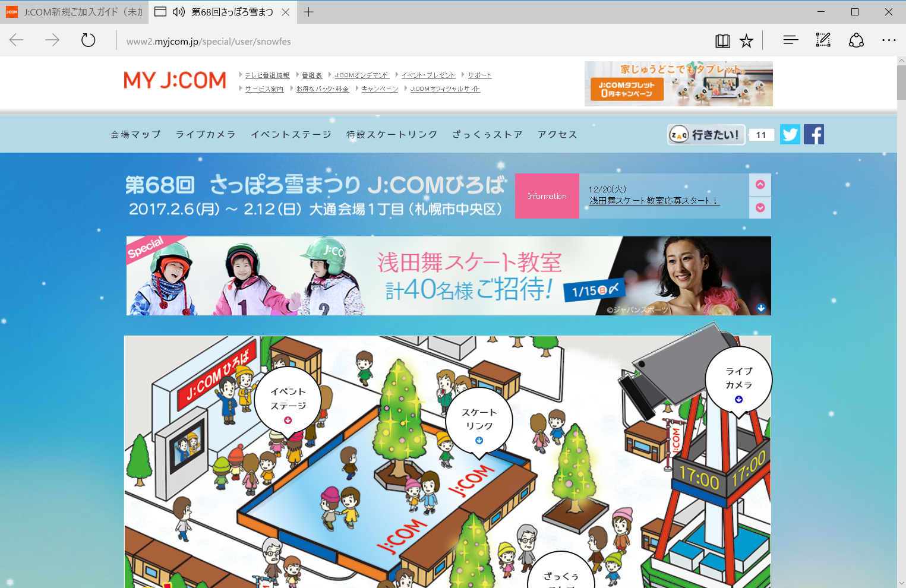Screen dimensions: 906x588
Task: Select アクセス menu item
Action: click(x=557, y=134)
